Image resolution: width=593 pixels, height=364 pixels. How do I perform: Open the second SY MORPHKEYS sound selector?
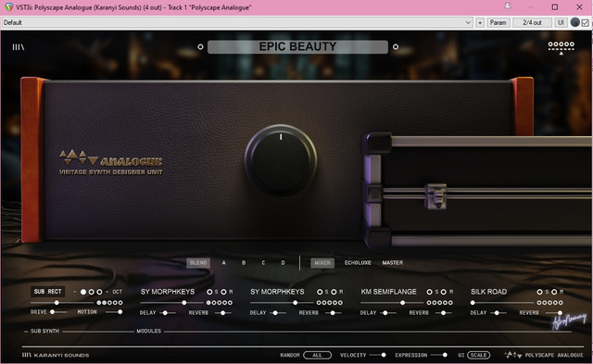click(x=277, y=292)
